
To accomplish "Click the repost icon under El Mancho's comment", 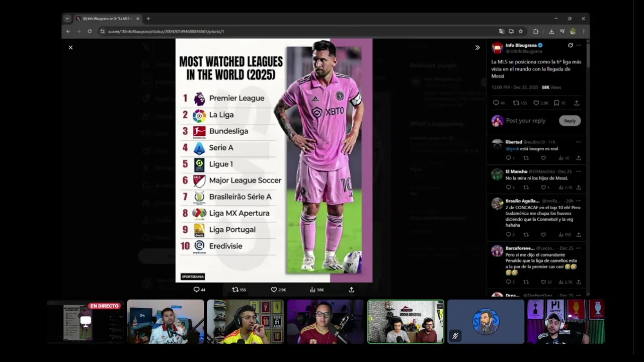I will [x=526, y=188].
